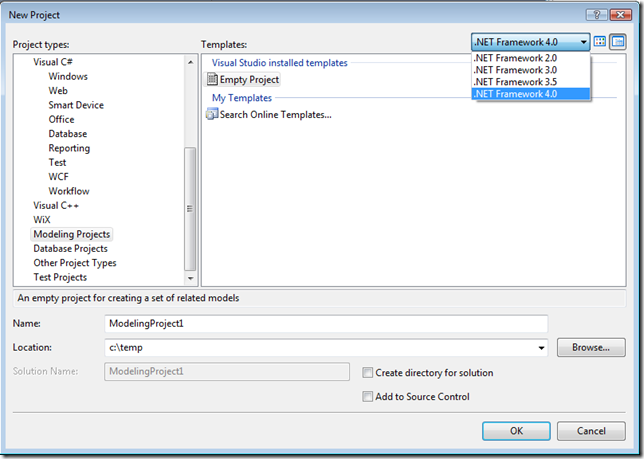Select the Empty Project template
Viewport: 644px width, 459px height.
click(x=243, y=79)
